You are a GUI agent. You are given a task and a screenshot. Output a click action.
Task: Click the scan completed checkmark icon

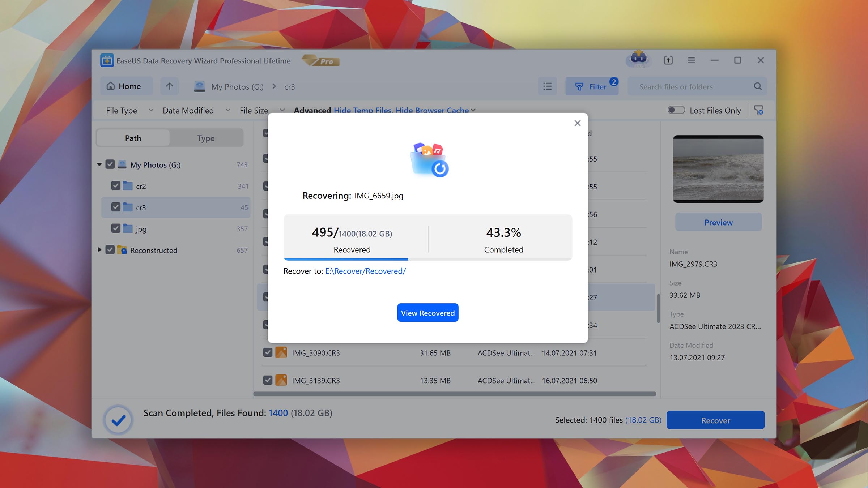click(118, 420)
